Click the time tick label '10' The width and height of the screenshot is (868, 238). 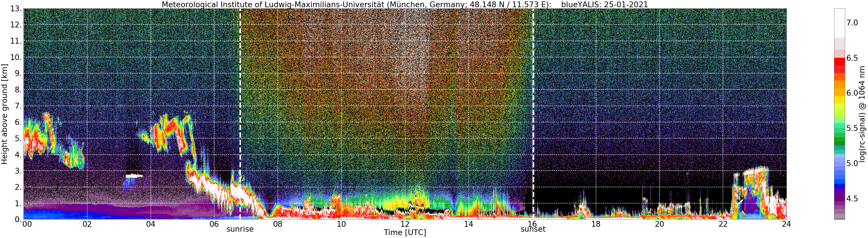pyautogui.click(x=341, y=224)
